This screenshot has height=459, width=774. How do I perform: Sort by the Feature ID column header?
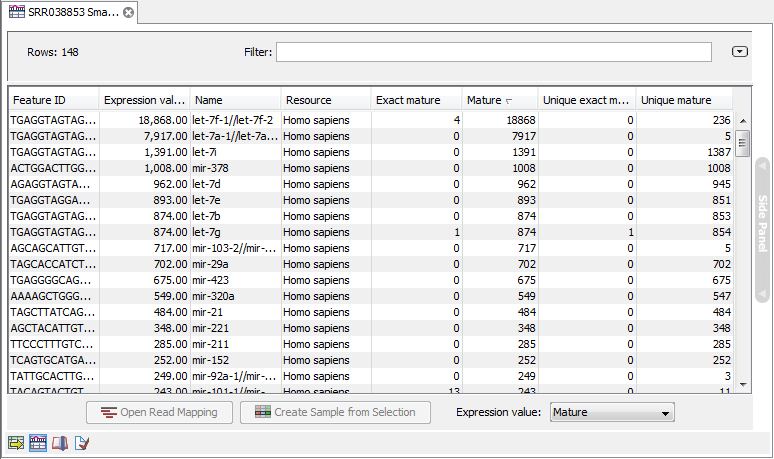point(53,100)
